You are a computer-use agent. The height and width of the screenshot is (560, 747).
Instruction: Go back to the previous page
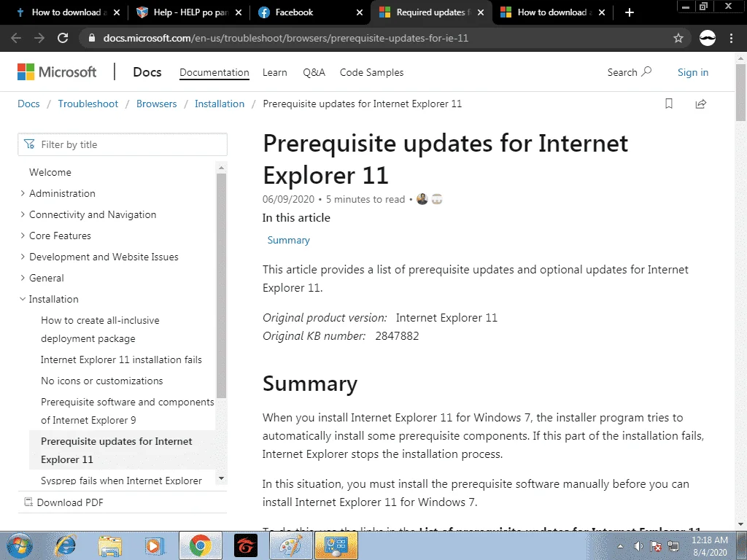coord(16,38)
